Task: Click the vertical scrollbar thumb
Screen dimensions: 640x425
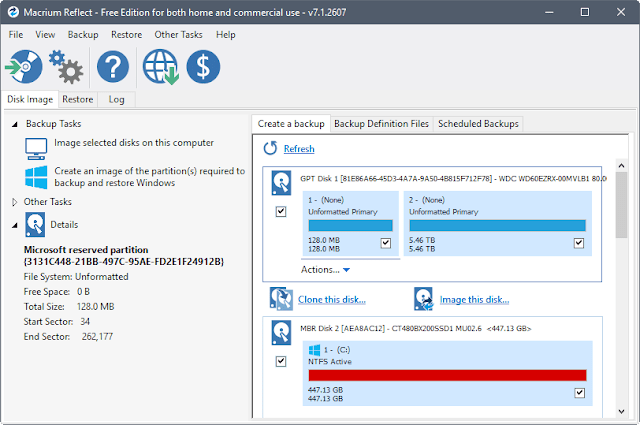Action: pos(621,205)
